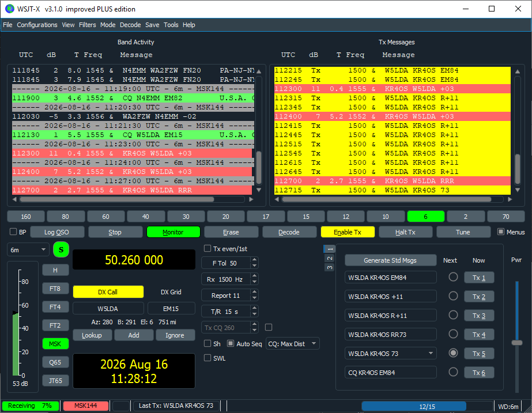Enable the SWL checkbox
Viewport: 532px width, 413px height.
pos(207,358)
